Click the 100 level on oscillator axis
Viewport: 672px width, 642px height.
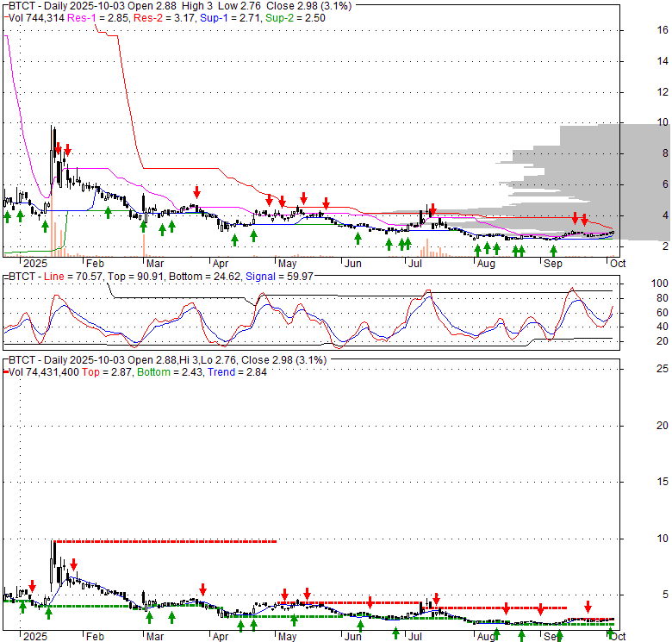(x=660, y=284)
